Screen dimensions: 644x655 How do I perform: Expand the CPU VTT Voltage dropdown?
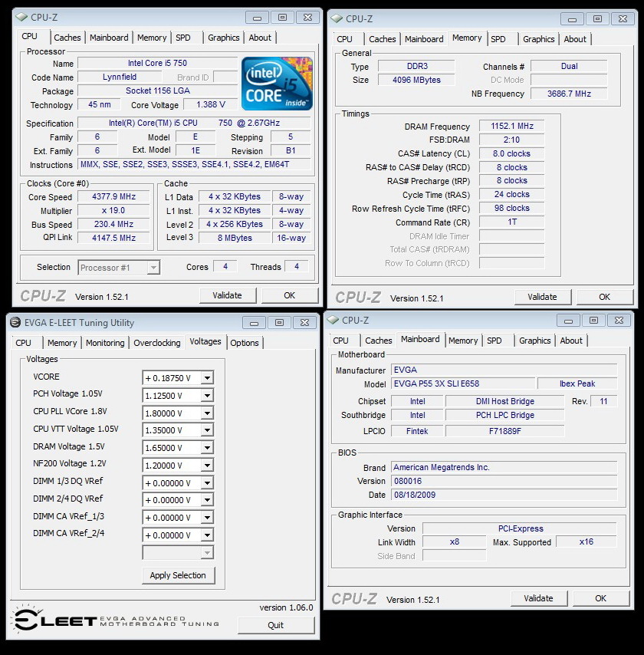coord(207,430)
